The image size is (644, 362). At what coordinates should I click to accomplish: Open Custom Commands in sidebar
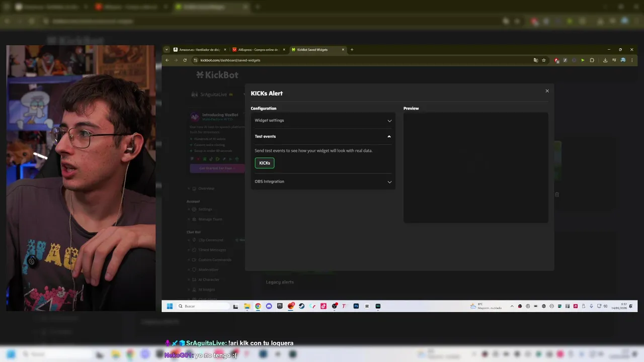pos(211,260)
